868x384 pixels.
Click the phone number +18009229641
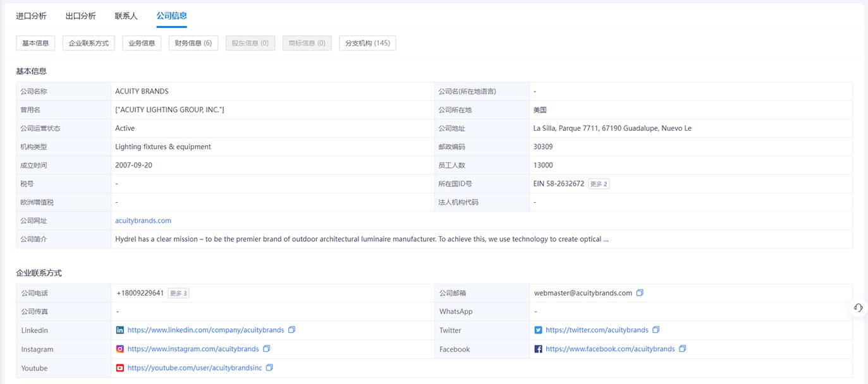click(140, 293)
